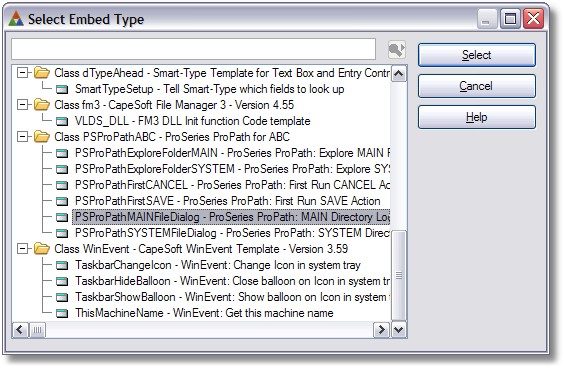Click the icon beside TaskbarHideBalloon

coord(62,281)
